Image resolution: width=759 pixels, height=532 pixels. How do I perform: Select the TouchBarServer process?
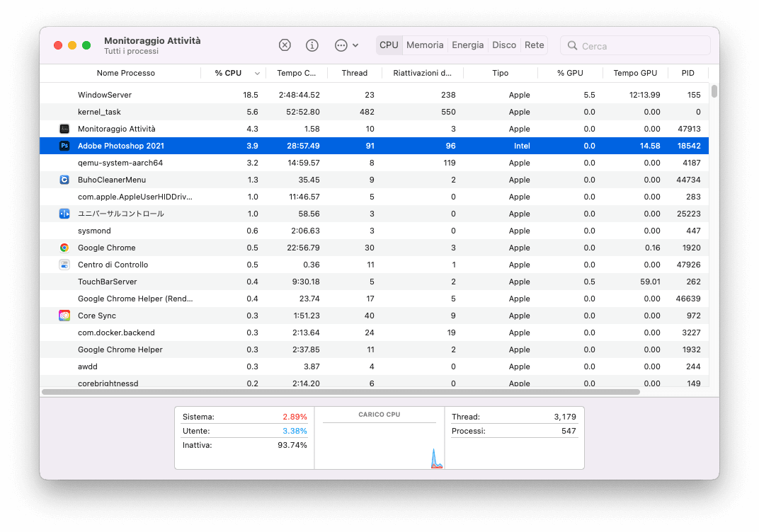click(x=374, y=282)
